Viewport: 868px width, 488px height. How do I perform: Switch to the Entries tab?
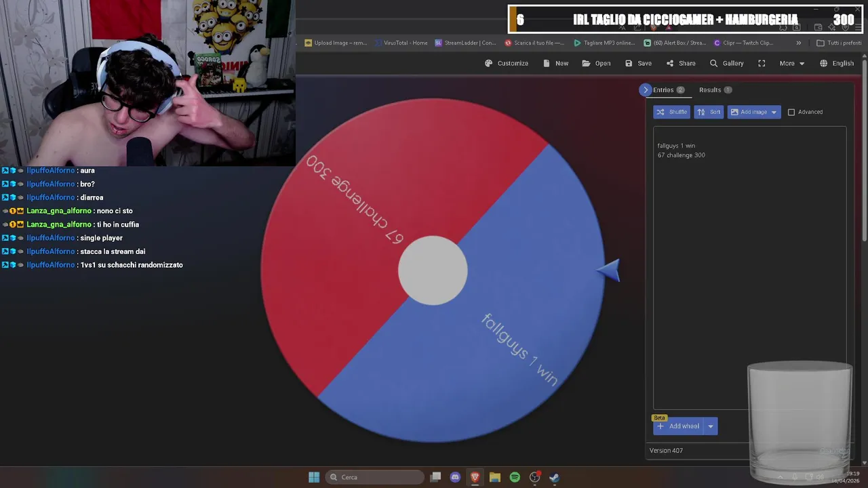tap(669, 89)
